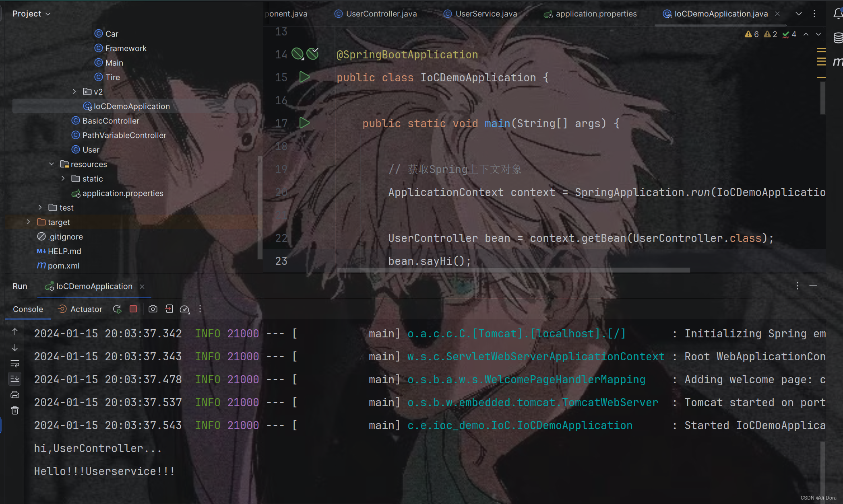Select User class in project tree
Image resolution: width=843 pixels, height=504 pixels.
tap(85, 149)
